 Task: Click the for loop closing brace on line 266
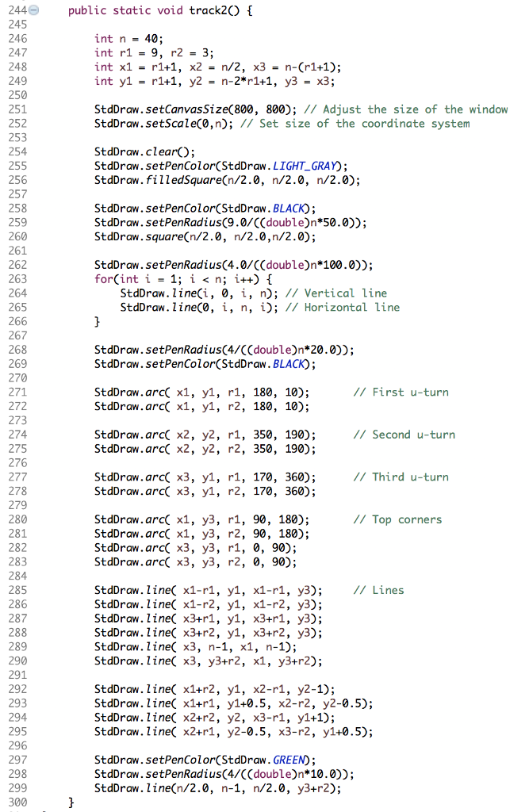(97, 322)
